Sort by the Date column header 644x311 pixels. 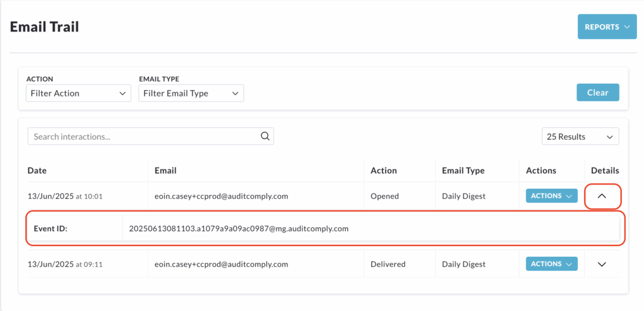37,171
